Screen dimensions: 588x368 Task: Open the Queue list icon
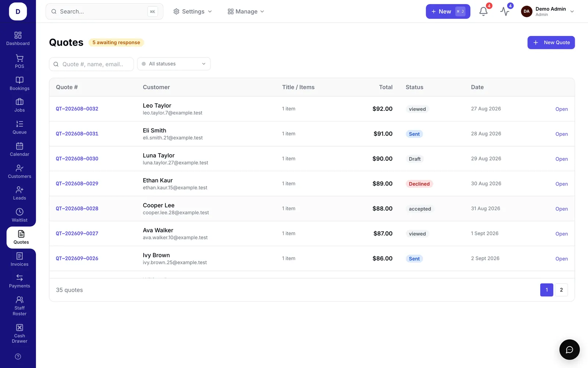pyautogui.click(x=19, y=124)
